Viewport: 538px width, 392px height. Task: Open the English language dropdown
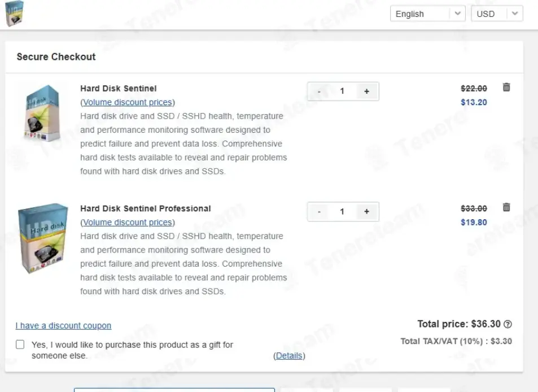(427, 14)
